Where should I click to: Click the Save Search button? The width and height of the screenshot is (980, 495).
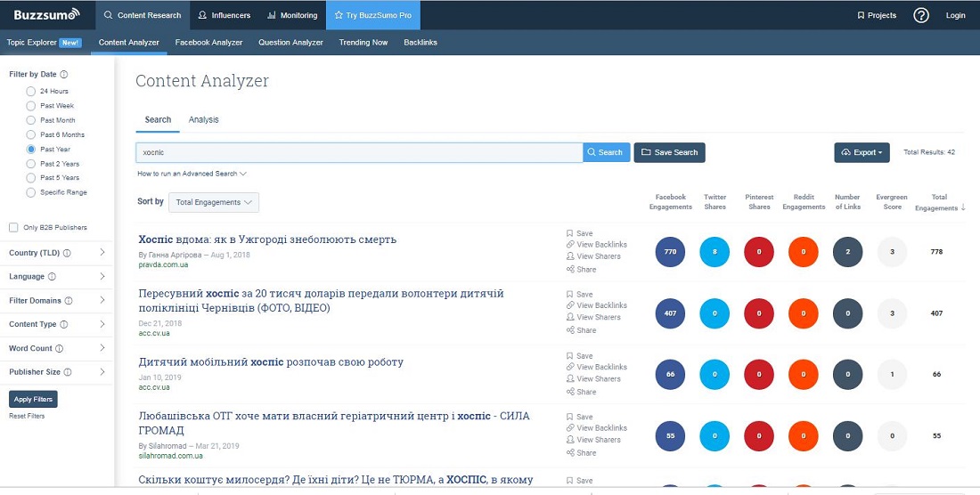click(x=669, y=152)
